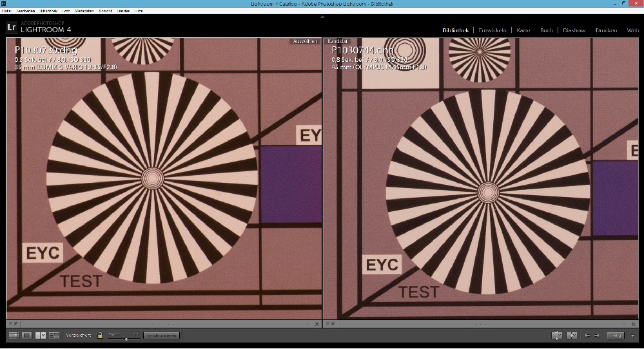This screenshot has height=349, width=644.
Task: Open the Entwickeln module
Action: coord(493,30)
